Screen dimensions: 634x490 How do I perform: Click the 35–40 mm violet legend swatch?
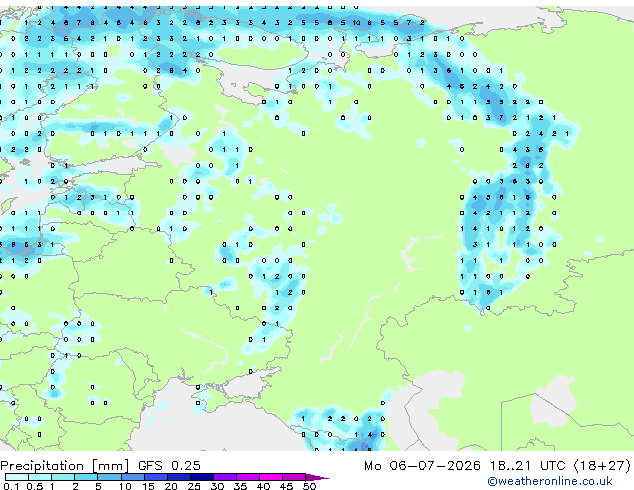(248, 477)
